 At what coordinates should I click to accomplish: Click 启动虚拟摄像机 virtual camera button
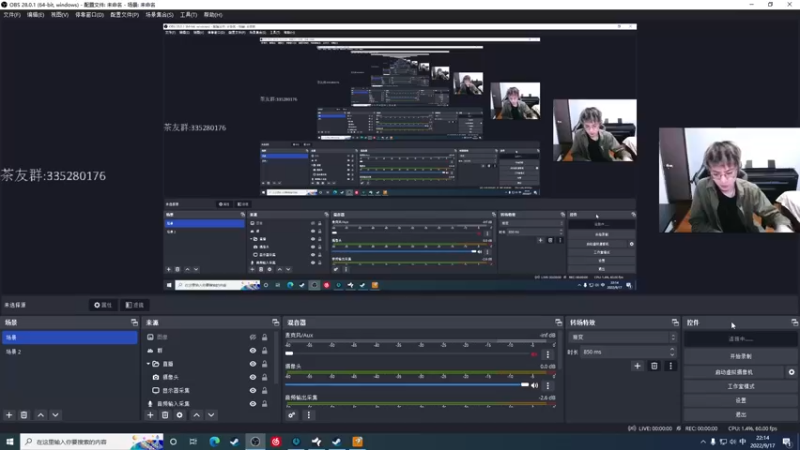[x=734, y=372]
